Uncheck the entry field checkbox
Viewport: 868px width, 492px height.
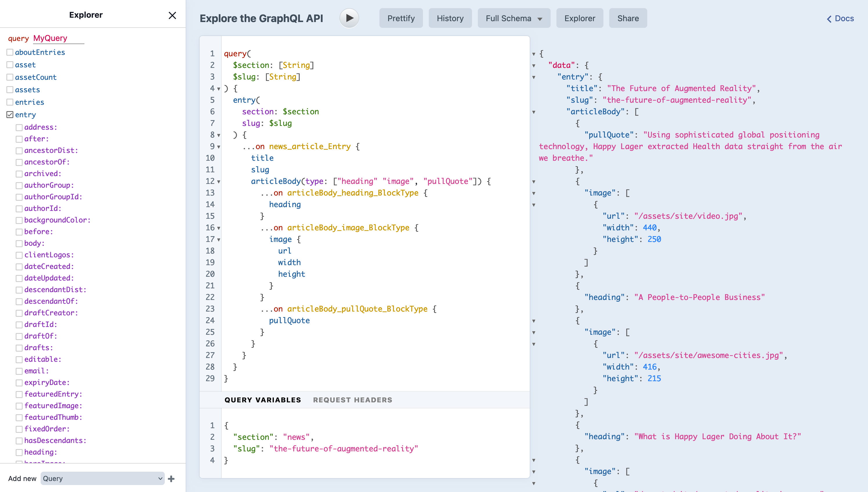coord(10,115)
